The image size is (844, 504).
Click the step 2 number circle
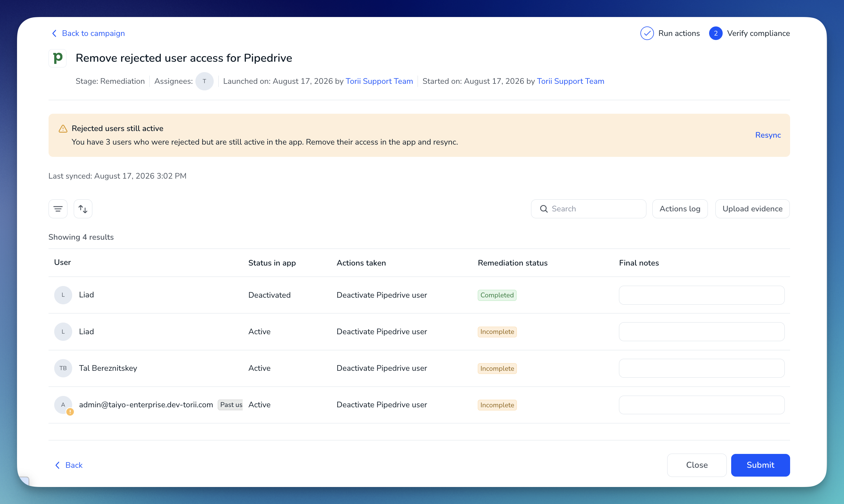[x=715, y=33]
